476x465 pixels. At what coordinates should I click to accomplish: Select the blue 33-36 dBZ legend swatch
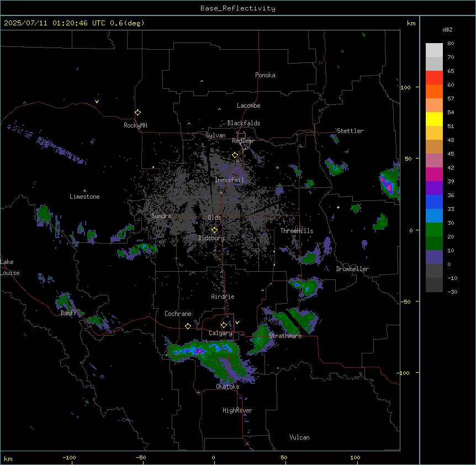(434, 202)
